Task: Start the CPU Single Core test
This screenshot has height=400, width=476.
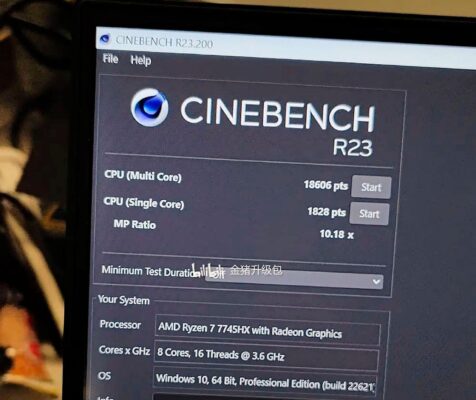Action: point(369,214)
